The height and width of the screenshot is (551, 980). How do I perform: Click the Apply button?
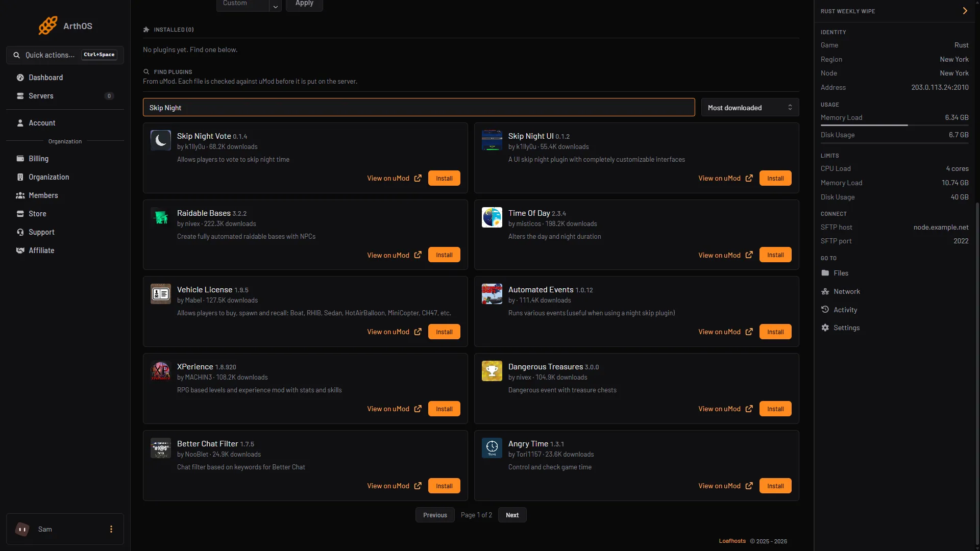pos(304,4)
